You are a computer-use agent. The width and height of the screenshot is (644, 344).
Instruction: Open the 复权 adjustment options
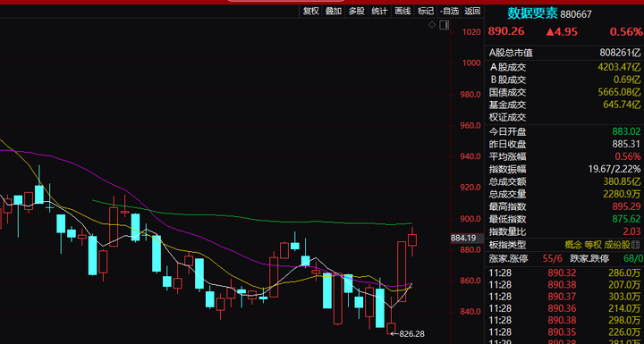pos(311,11)
